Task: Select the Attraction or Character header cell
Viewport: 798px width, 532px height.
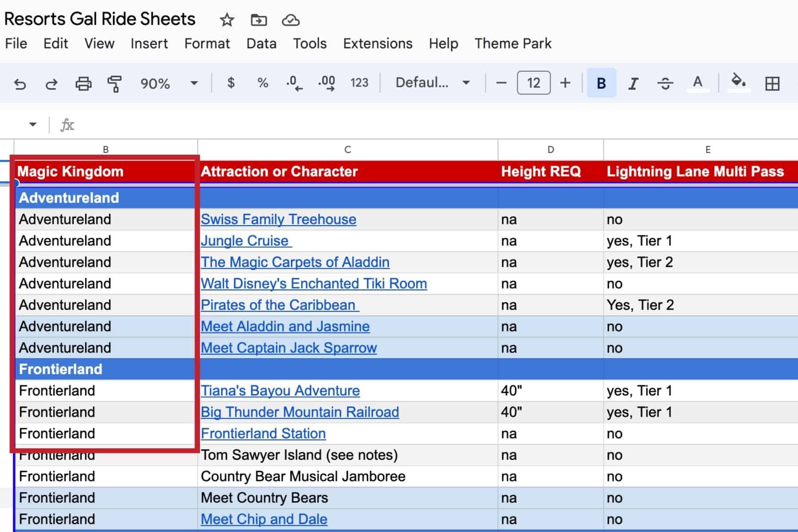Action: pos(348,172)
